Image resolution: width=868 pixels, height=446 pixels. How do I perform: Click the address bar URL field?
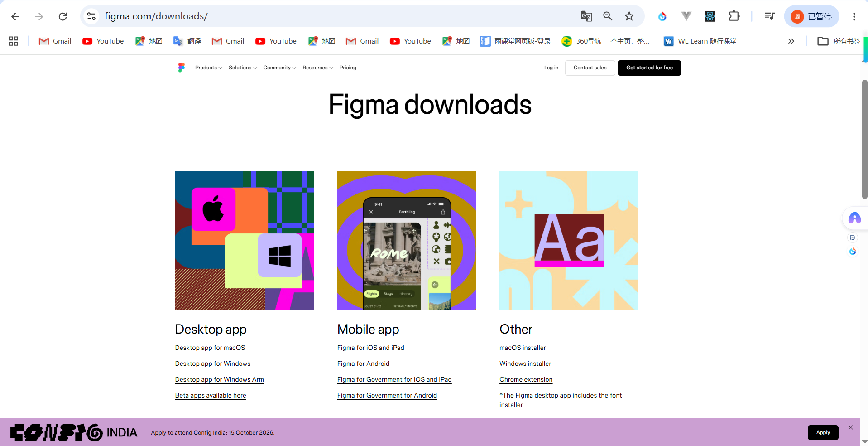pyautogui.click(x=335, y=16)
